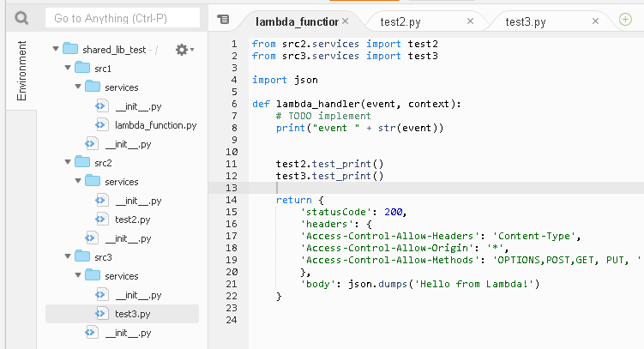Image resolution: width=644 pixels, height=349 pixels.
Task: Click the file icon beside test2.py
Action: pyautogui.click(x=101, y=219)
